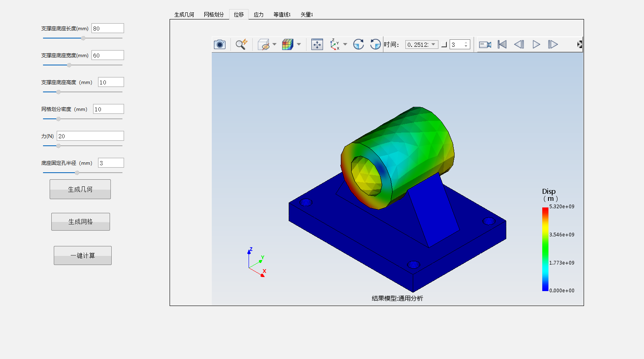Click the 生成几何 button
Viewport: 644px width, 359px height.
tap(80, 189)
